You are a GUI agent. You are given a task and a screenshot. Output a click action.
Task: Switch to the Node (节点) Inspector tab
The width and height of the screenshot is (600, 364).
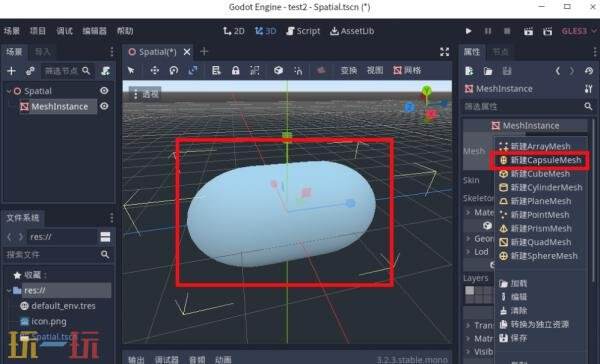click(x=500, y=52)
